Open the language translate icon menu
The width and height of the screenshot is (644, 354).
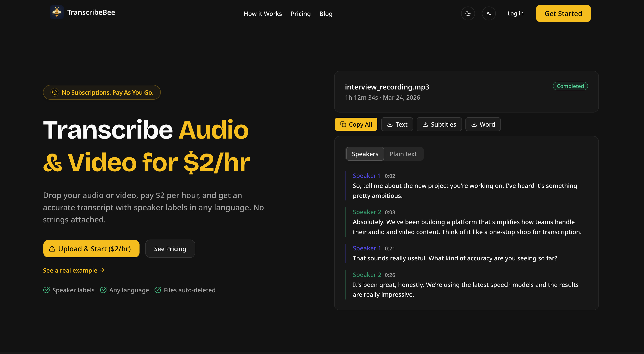tap(489, 13)
